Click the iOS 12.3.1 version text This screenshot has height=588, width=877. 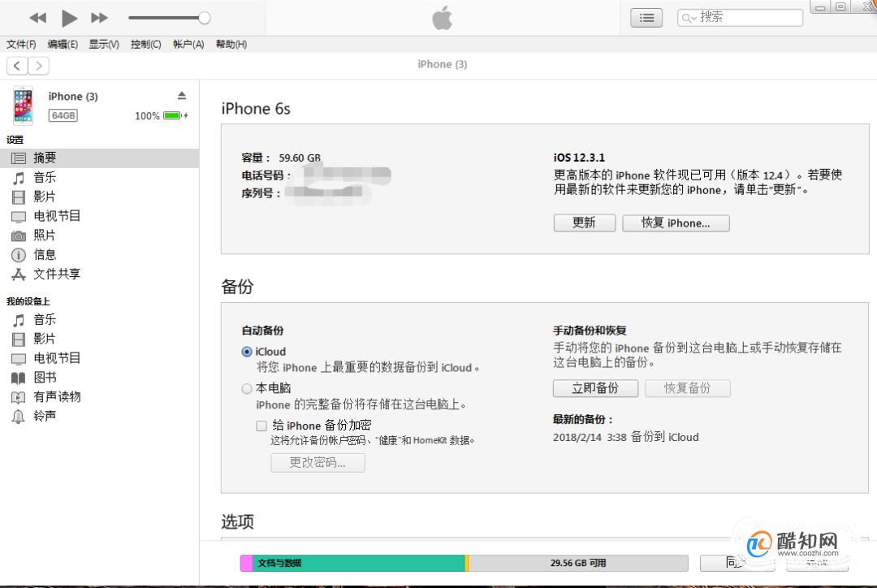[579, 158]
